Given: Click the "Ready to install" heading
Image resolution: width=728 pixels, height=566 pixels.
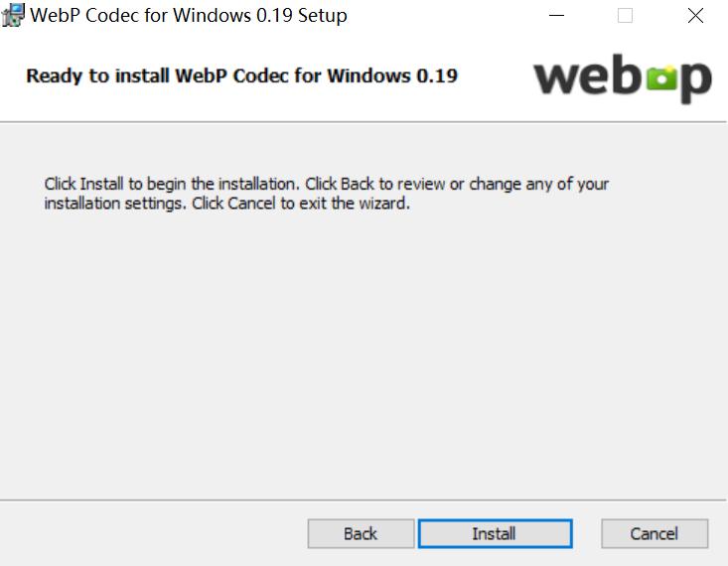Looking at the screenshot, I should (241, 76).
